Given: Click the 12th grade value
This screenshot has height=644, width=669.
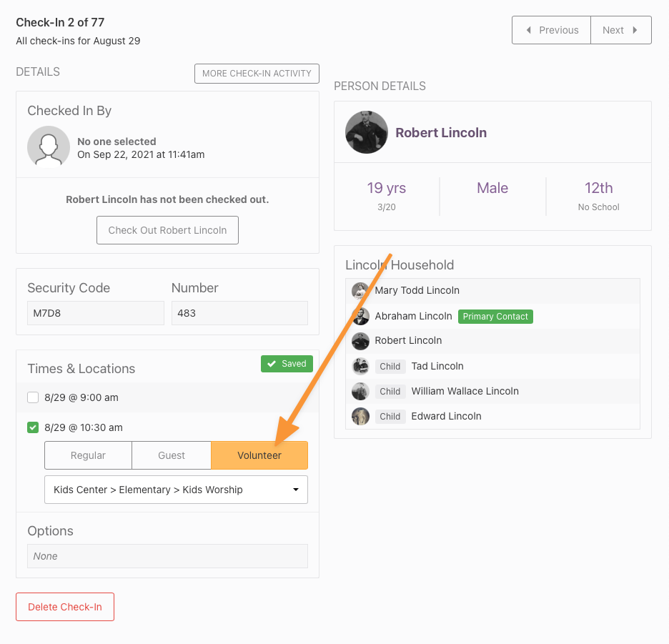Looking at the screenshot, I should coord(599,188).
